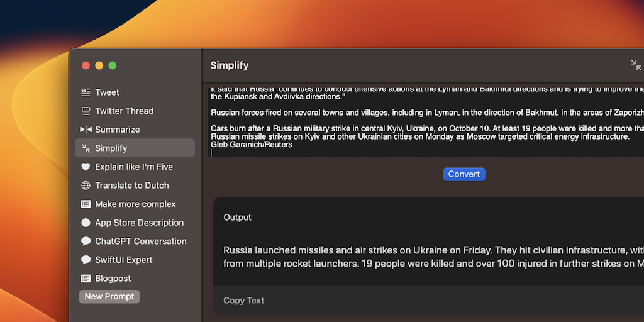Click the globe icon for Translate to Dutch
Screen dimensions: 644x322
coord(86,186)
